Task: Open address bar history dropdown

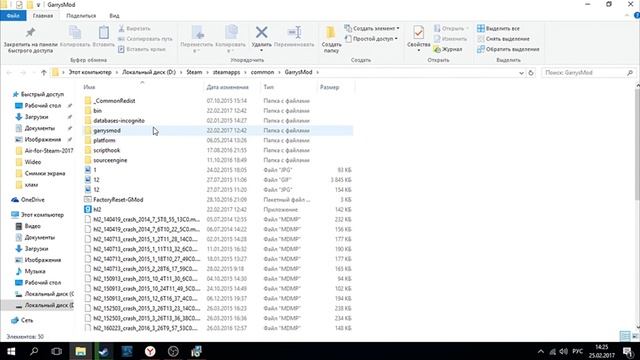Action: (x=521, y=73)
